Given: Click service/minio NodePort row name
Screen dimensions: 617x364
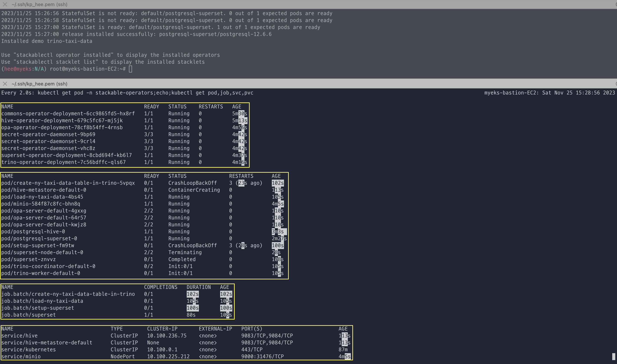Looking at the screenshot, I should pyautogui.click(x=21, y=356).
